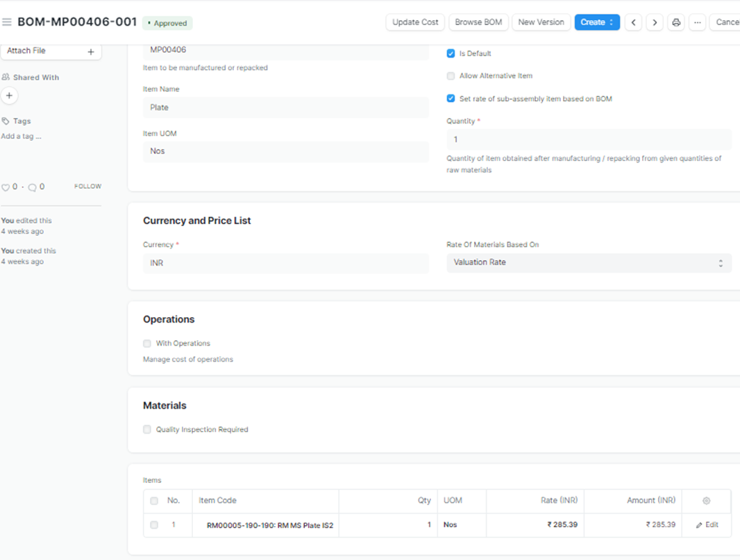Image resolution: width=740 pixels, height=560 pixels.
Task: Click the print icon
Action: [x=676, y=22]
